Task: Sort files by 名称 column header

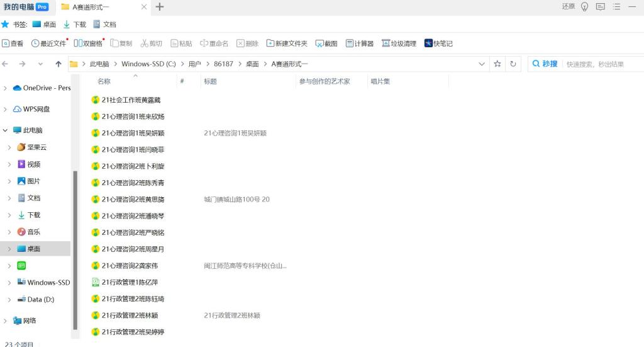Action: click(x=104, y=81)
